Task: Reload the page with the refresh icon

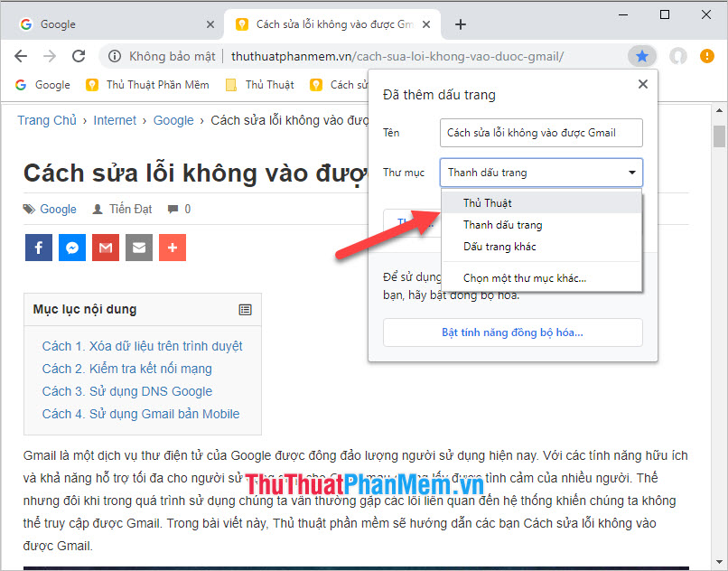Action: coord(79,55)
